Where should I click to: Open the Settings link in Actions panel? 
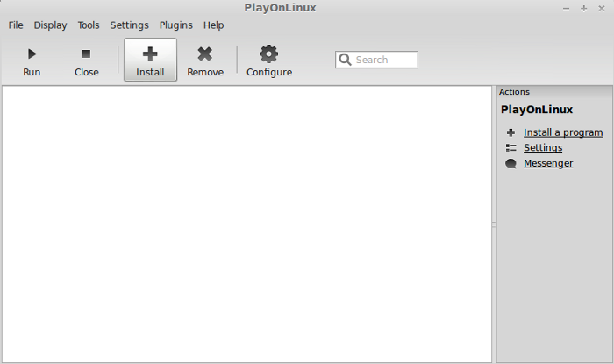543,148
